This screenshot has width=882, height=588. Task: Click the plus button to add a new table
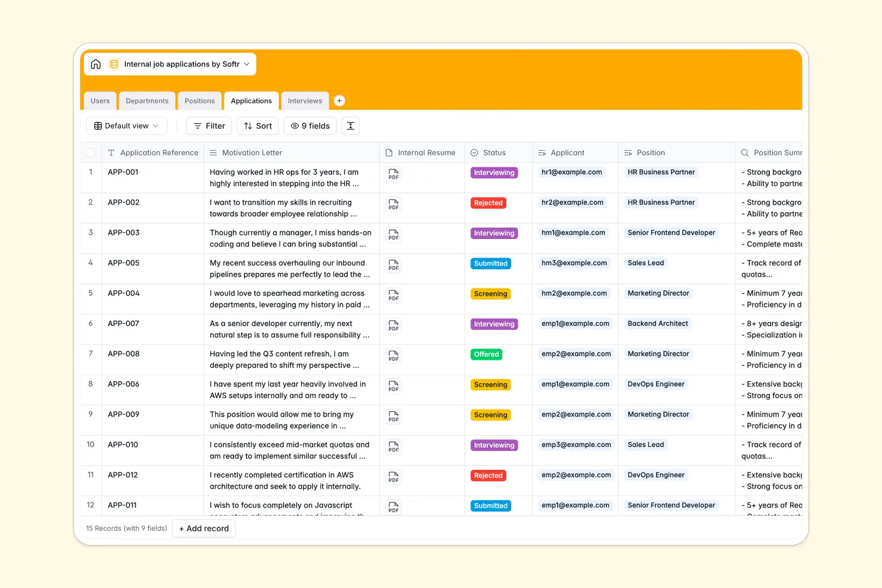pos(339,101)
